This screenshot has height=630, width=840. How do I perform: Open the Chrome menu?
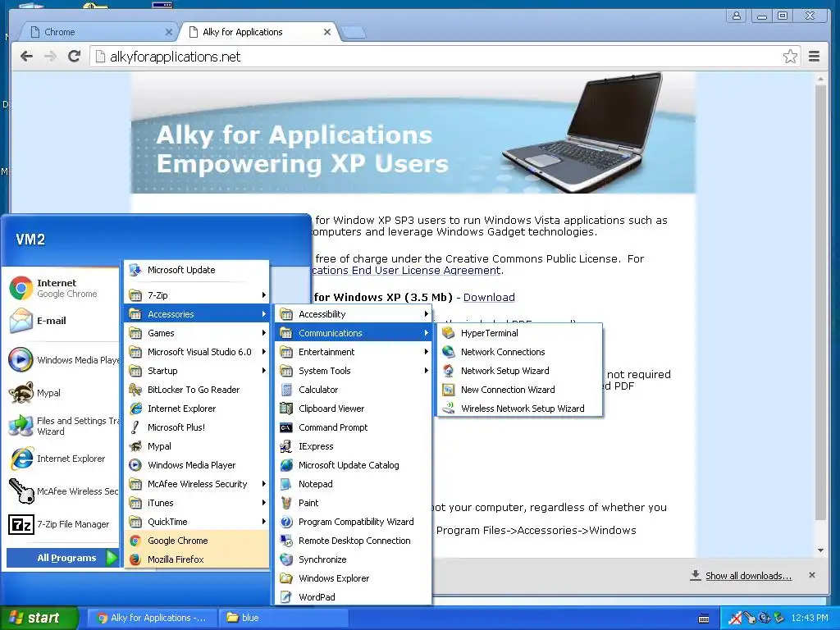(x=814, y=57)
